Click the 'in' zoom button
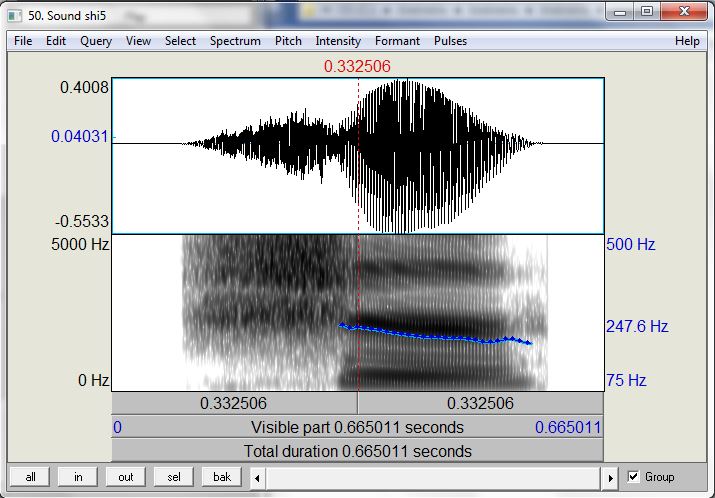This screenshot has height=498, width=715. (x=78, y=477)
